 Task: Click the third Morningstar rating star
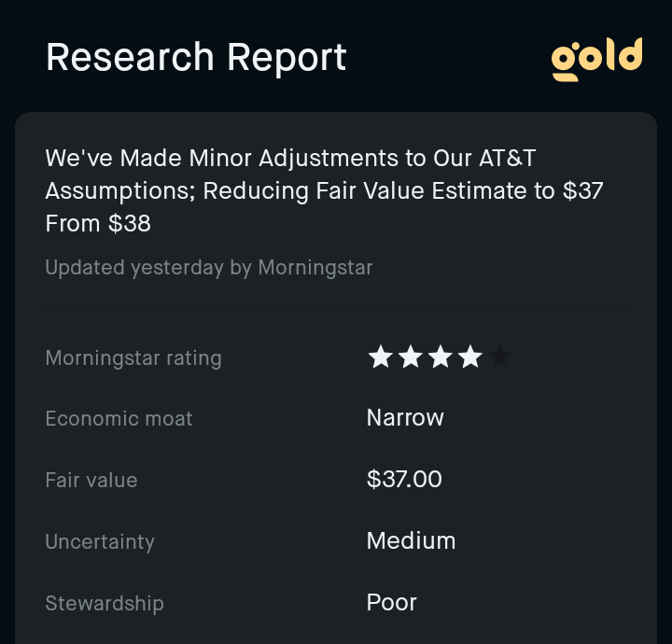(x=441, y=357)
